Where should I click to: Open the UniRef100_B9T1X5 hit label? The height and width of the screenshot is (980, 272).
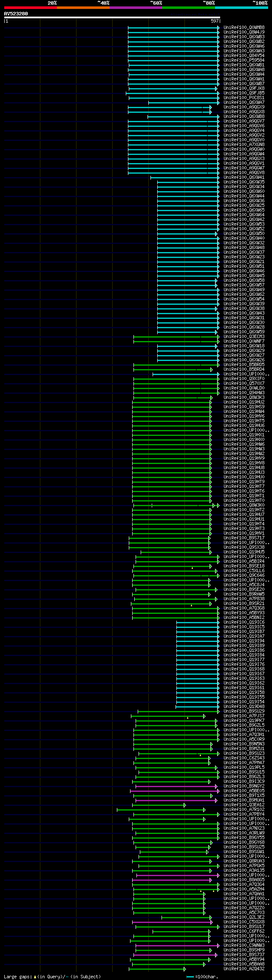(244, 796)
